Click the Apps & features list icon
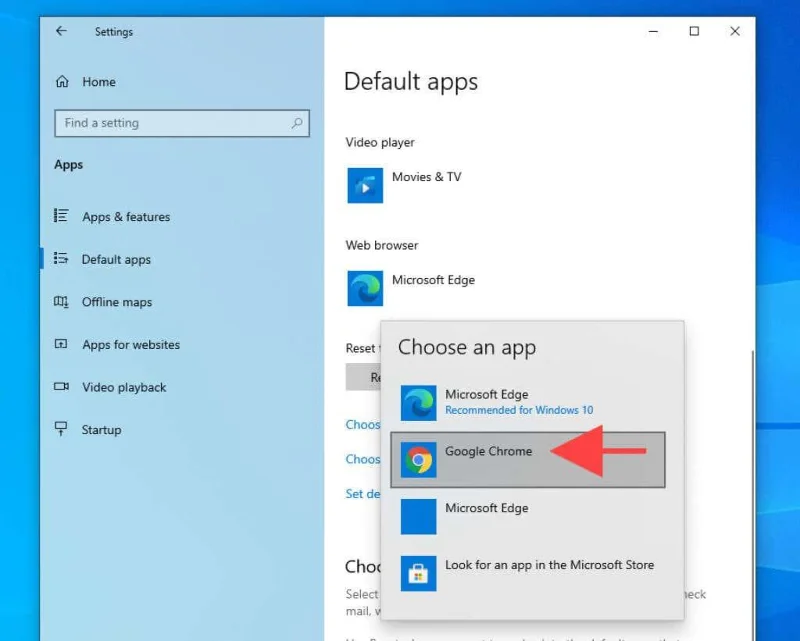Viewport: 800px width, 641px height. point(61,215)
